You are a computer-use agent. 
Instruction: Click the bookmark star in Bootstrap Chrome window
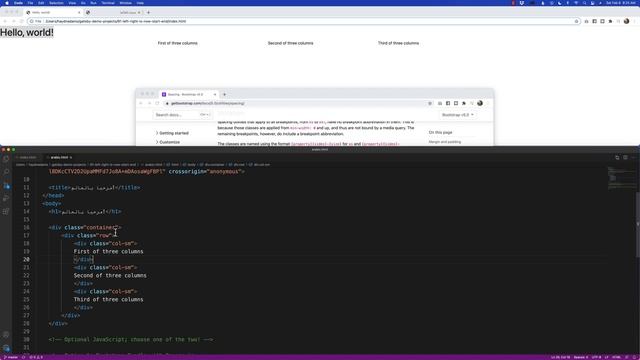(430, 103)
